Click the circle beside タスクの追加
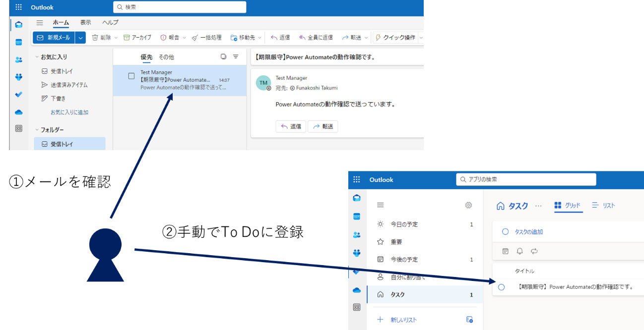Screen dimensions: 644x330 pyautogui.click(x=505, y=231)
